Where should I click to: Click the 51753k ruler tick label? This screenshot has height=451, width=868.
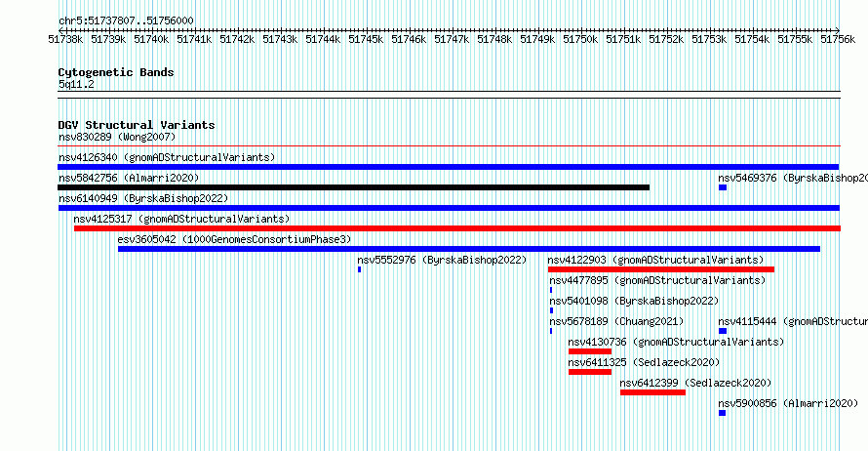[x=709, y=39]
